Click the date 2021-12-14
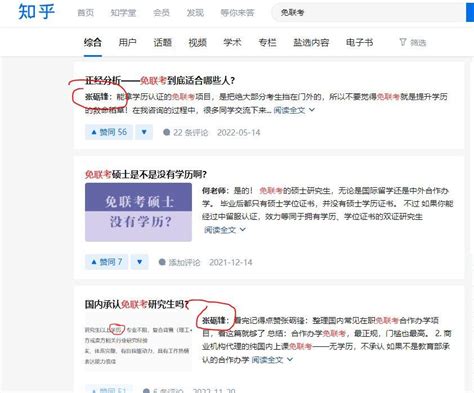Screen dimensions: 474x393 click(x=231, y=262)
